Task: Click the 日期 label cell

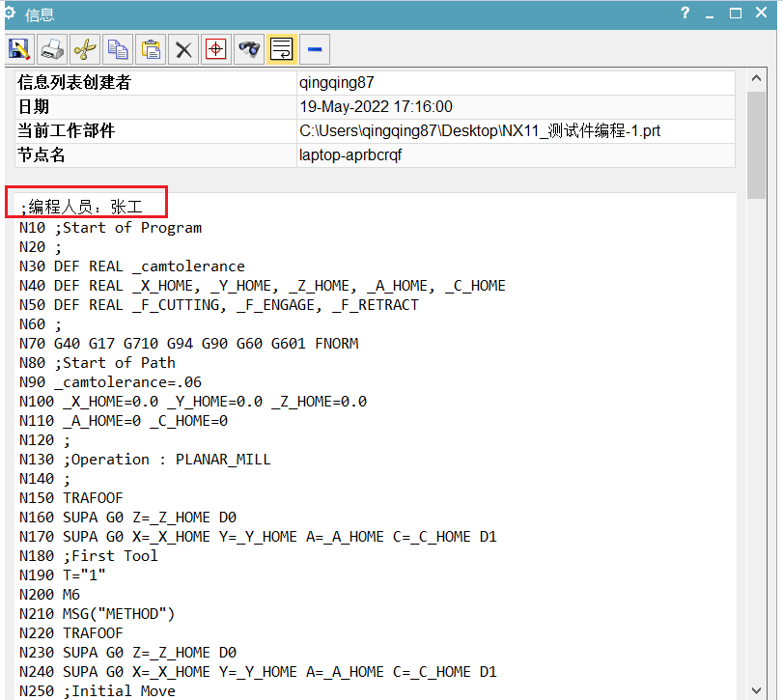Action: (155, 107)
